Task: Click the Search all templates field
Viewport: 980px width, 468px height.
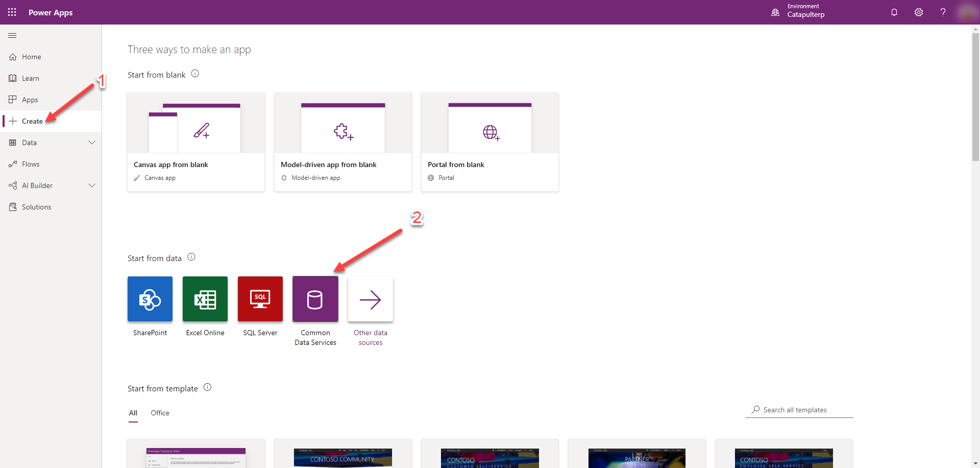Action: pos(799,410)
